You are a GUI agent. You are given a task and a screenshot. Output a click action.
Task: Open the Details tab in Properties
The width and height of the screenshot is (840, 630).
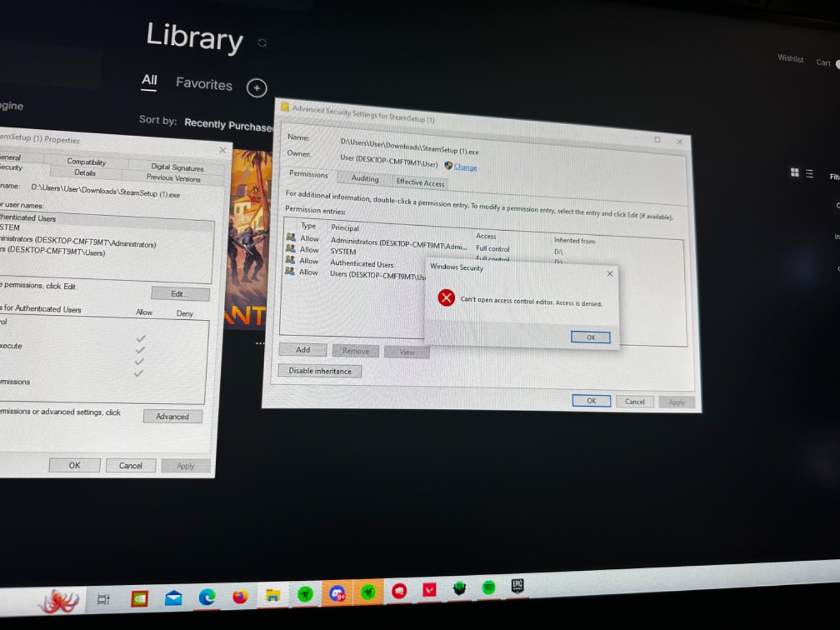(x=85, y=173)
